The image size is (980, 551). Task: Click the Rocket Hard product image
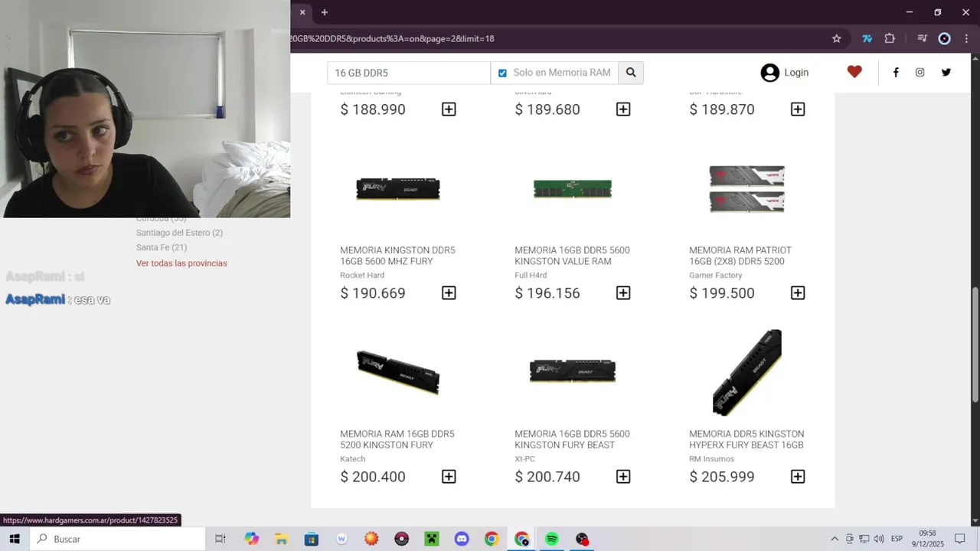(x=398, y=189)
